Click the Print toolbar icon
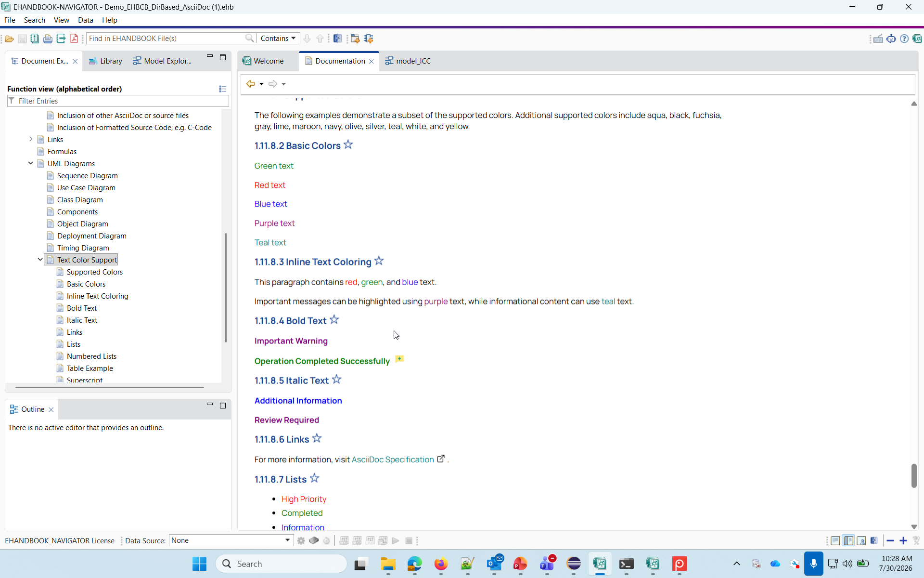 click(x=48, y=39)
